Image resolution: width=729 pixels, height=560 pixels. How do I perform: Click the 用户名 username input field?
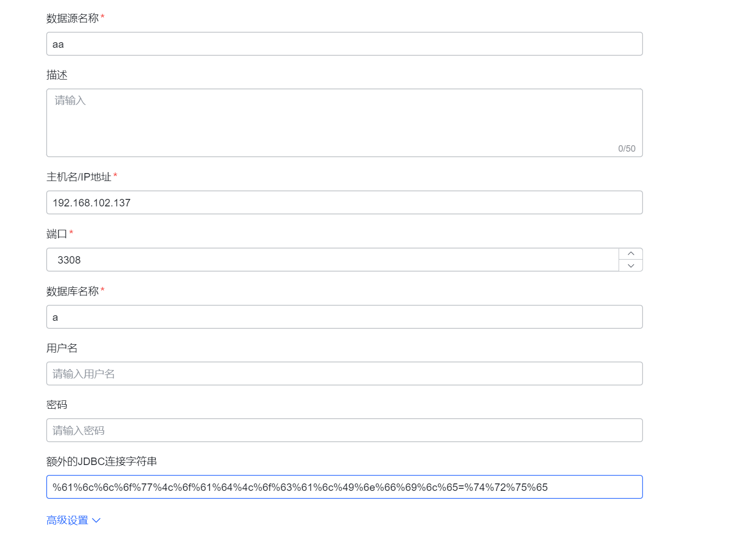click(x=345, y=373)
